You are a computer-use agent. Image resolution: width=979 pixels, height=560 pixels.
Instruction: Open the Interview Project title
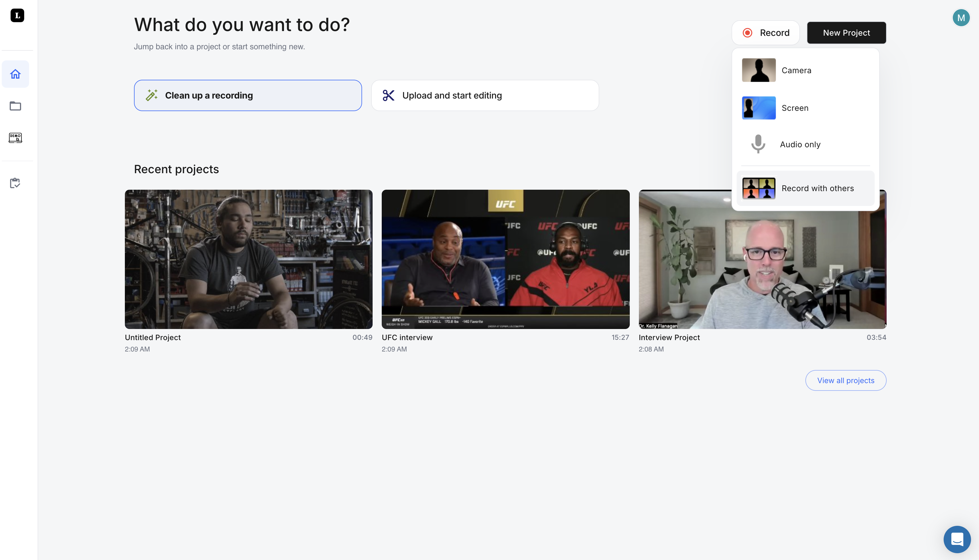669,337
